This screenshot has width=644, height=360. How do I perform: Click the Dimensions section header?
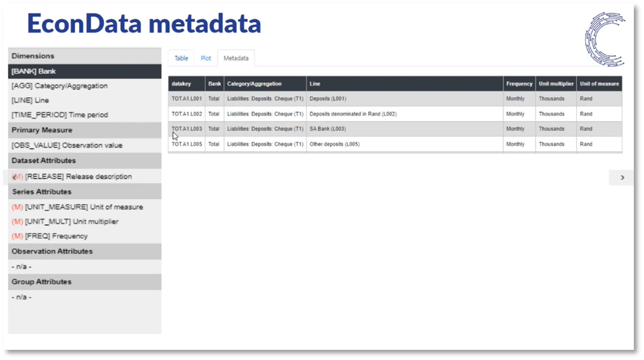tap(84, 56)
